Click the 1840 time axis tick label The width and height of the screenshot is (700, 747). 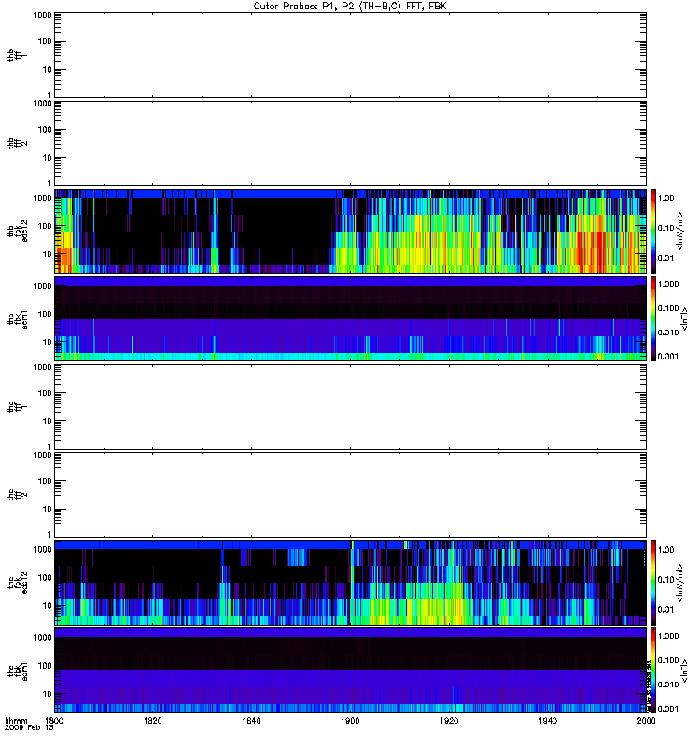(252, 722)
